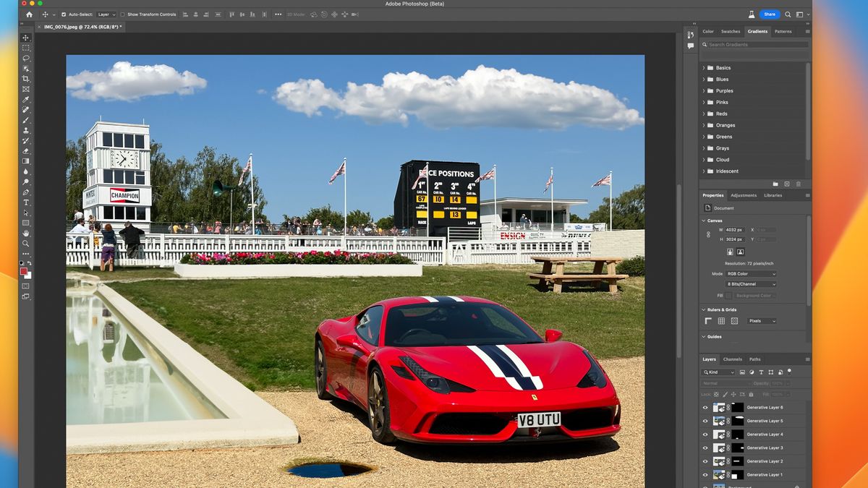Select the Hand tool
This screenshot has height=488, width=868.
tap(26, 234)
